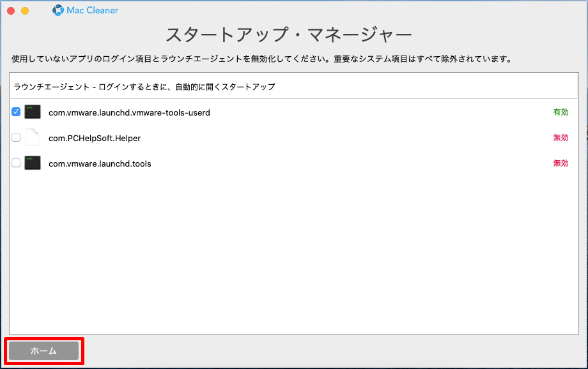Uncheck the com.vmware.launchd.vmware-tools-userd checkbox
The image size is (588, 369).
click(16, 112)
